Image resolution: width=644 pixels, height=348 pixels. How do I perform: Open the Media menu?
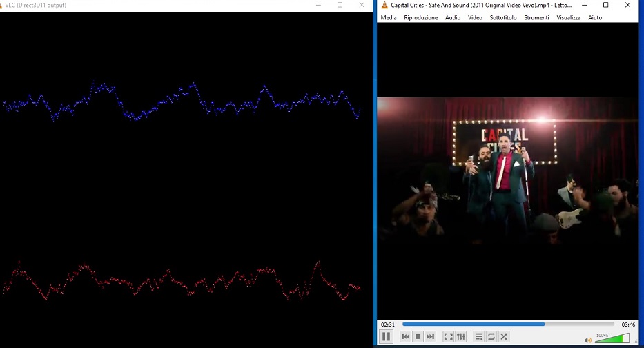coord(389,17)
